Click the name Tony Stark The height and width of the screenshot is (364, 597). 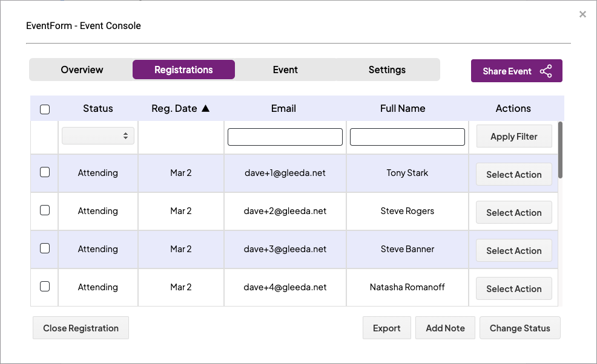coord(407,173)
